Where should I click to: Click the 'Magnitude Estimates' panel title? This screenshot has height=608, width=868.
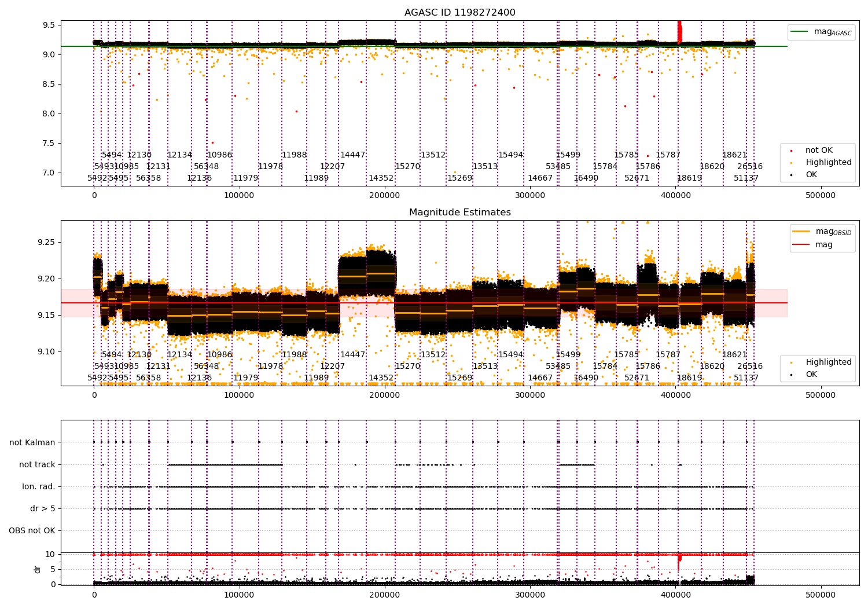[459, 213]
